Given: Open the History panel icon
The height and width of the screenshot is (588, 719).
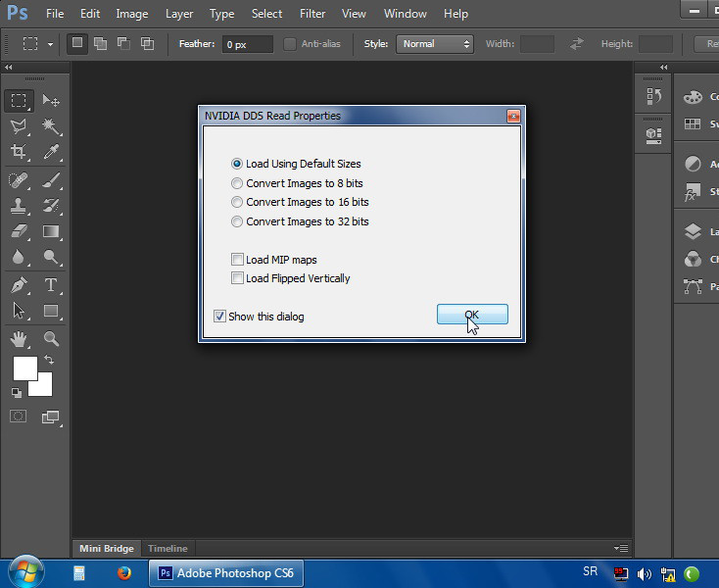Looking at the screenshot, I should (653, 96).
